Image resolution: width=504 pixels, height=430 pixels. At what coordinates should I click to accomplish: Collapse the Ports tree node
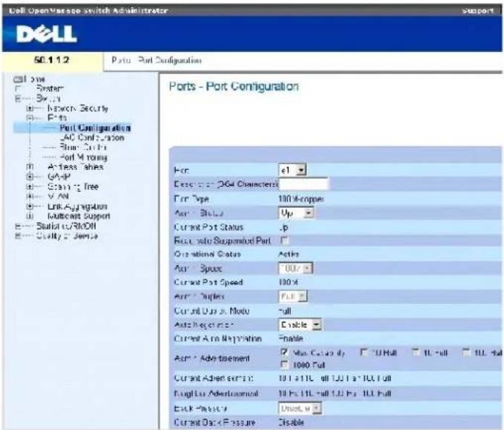[30, 117]
